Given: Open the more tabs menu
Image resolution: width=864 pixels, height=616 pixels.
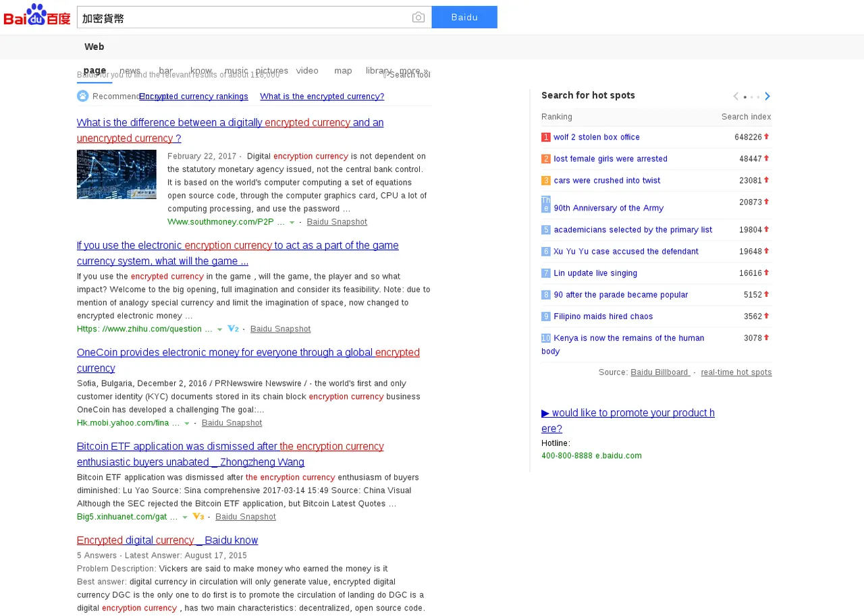Looking at the screenshot, I should click(414, 70).
